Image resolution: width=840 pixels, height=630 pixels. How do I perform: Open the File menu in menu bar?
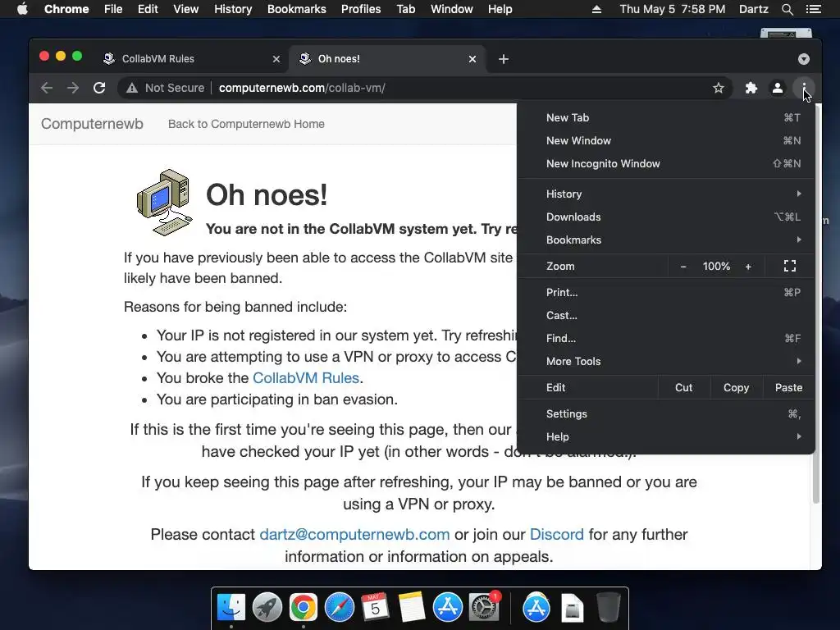[113, 9]
